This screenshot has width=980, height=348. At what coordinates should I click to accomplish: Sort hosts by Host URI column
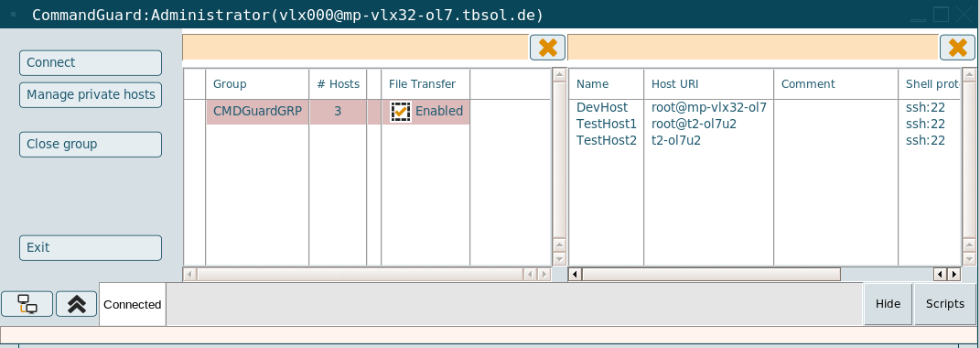click(709, 84)
